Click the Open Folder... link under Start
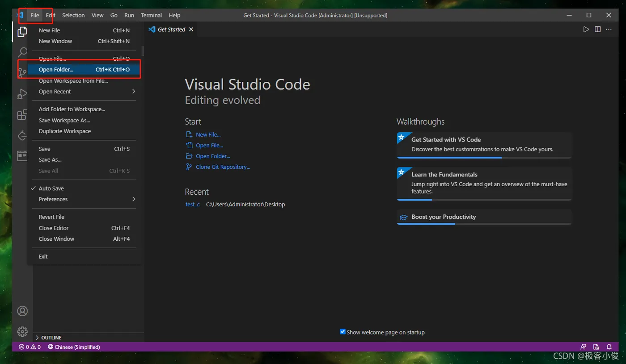The height and width of the screenshot is (364, 626). 213,156
